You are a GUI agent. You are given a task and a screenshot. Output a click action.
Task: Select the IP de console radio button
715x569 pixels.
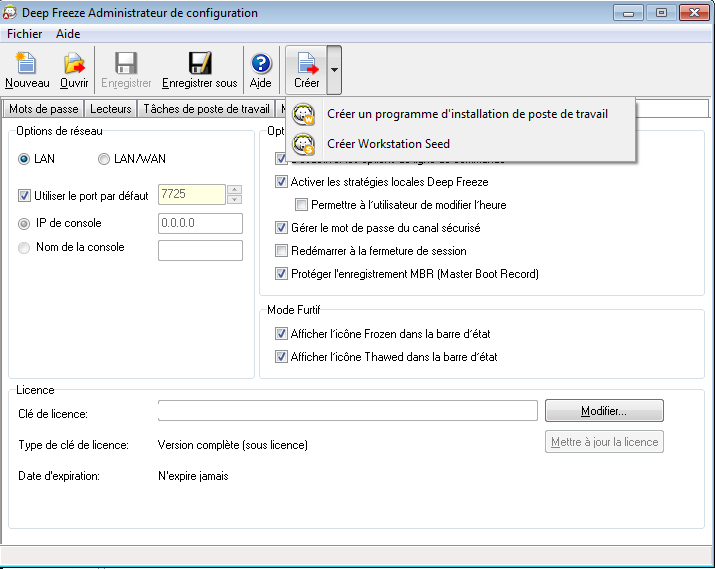(x=24, y=224)
